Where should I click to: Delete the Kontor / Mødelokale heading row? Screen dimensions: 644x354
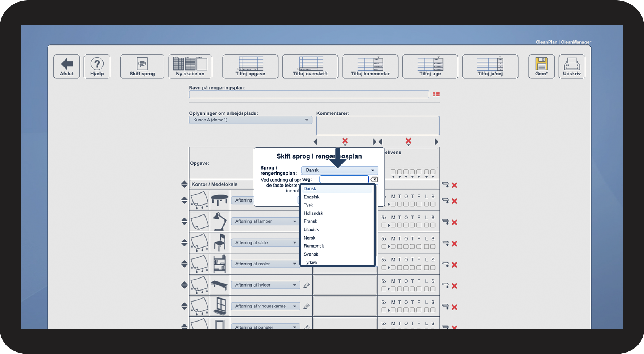(x=454, y=185)
